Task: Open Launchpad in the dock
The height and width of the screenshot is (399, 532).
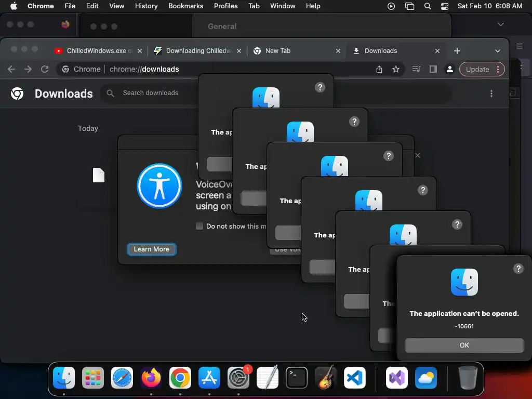Action: click(x=93, y=378)
